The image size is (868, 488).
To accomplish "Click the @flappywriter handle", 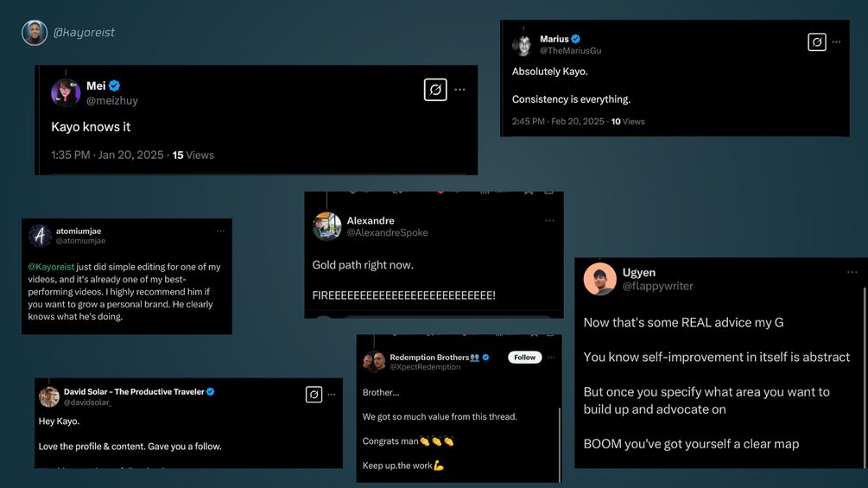I will (x=657, y=286).
